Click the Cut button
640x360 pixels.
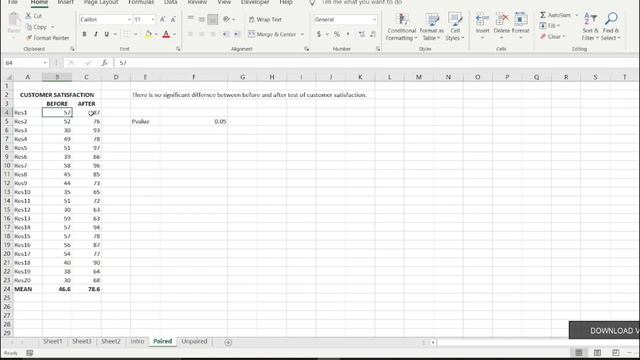[33, 16]
